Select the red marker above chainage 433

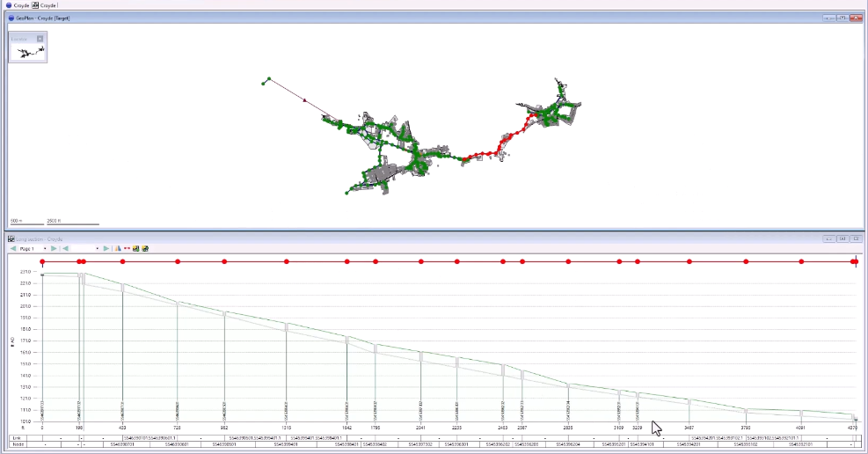(x=122, y=261)
